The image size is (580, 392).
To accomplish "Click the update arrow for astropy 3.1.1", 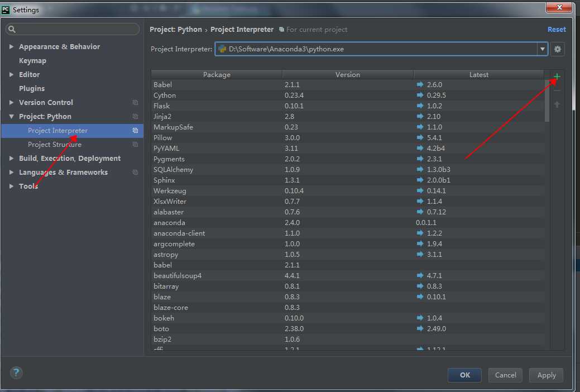I will tap(420, 254).
